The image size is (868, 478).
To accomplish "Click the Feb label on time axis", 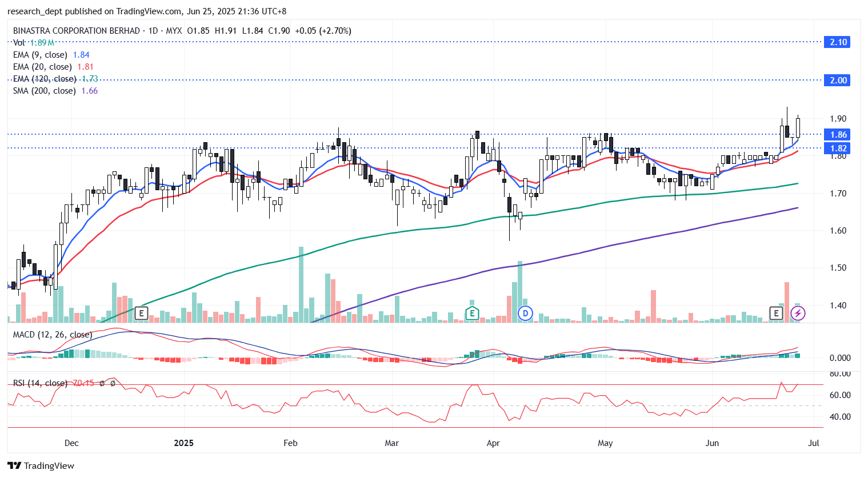I will [291, 443].
